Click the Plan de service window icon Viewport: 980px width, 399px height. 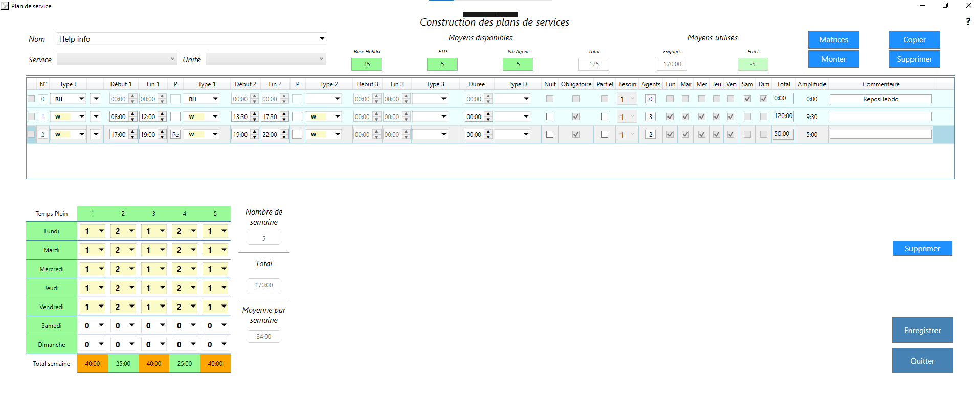click(5, 6)
